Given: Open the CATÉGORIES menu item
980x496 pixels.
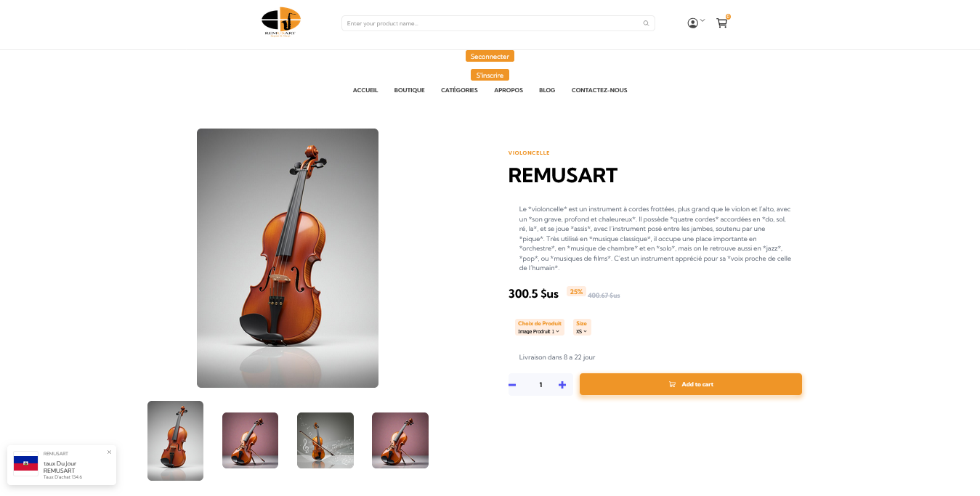Looking at the screenshot, I should 459,90.
